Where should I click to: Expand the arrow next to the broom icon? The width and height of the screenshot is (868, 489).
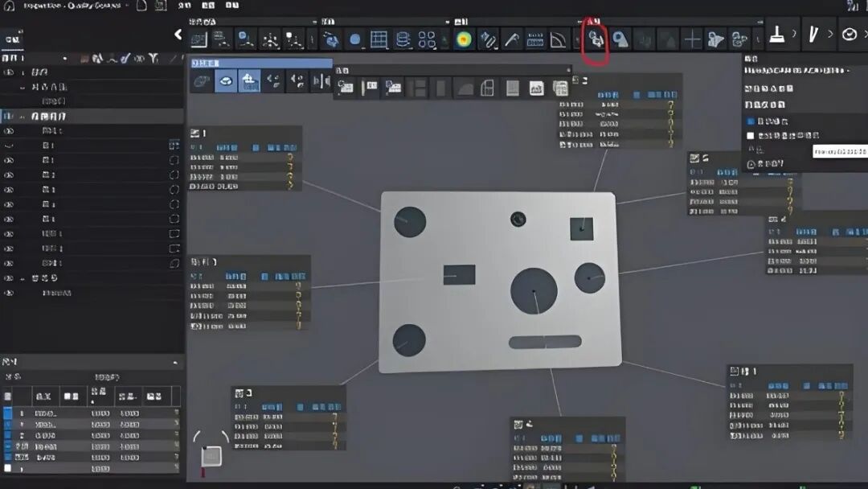coord(795,35)
